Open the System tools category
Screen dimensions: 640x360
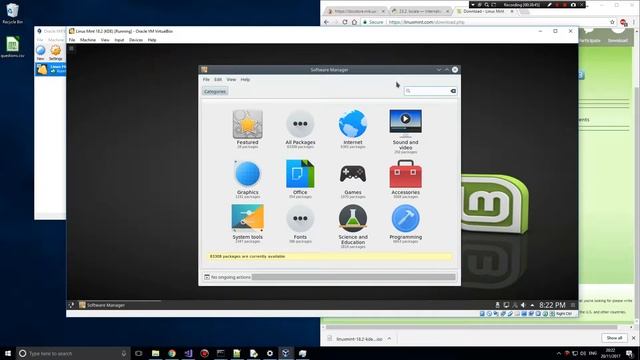click(247, 224)
